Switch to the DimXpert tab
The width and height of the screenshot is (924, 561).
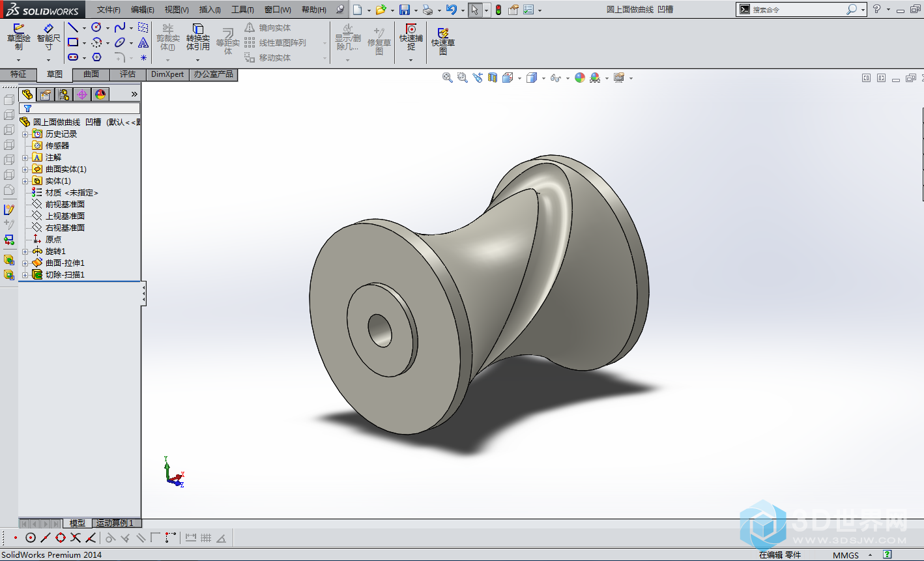coord(167,74)
